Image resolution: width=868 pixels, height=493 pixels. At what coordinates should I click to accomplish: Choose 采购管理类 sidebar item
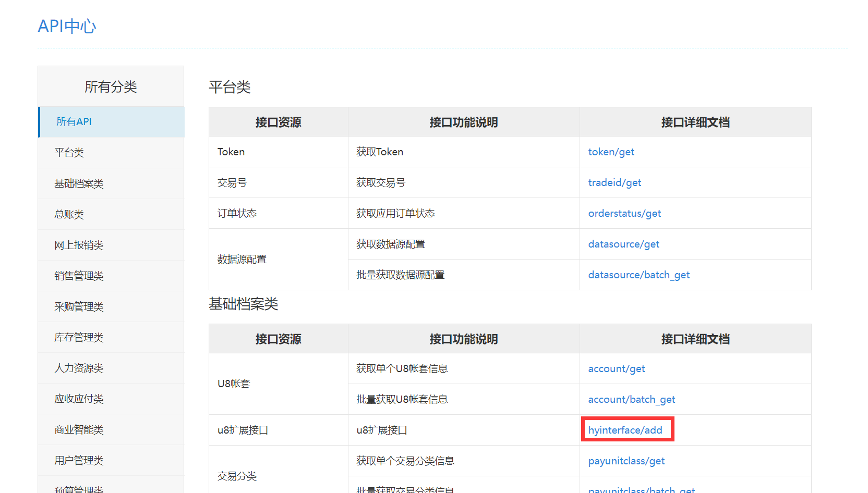coord(79,306)
